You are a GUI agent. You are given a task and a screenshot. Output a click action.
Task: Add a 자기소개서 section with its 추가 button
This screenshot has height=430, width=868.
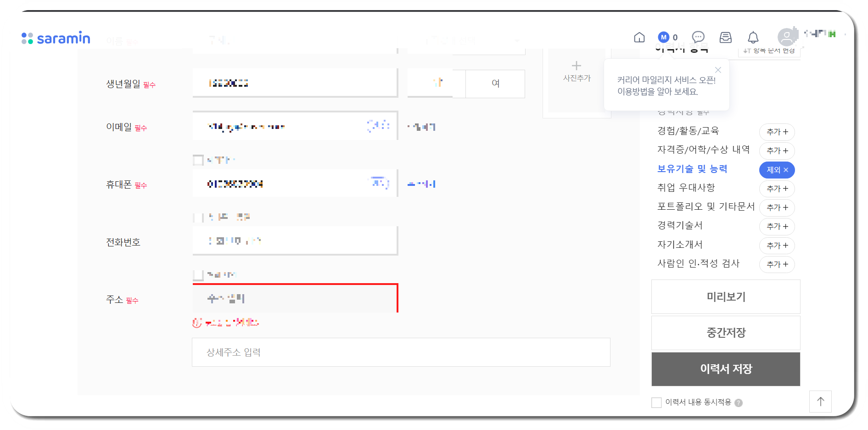point(777,246)
